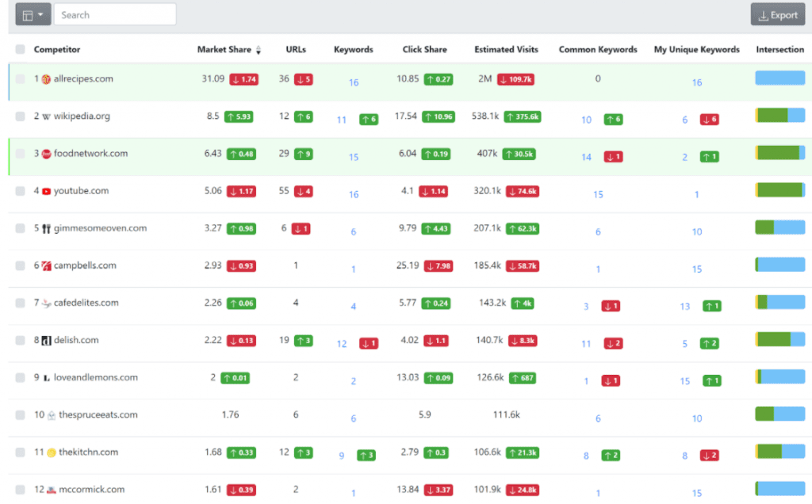Viewport: 812px width, 504px height.
Task: Check the cafedelites.com row checkbox
Action: (x=20, y=303)
